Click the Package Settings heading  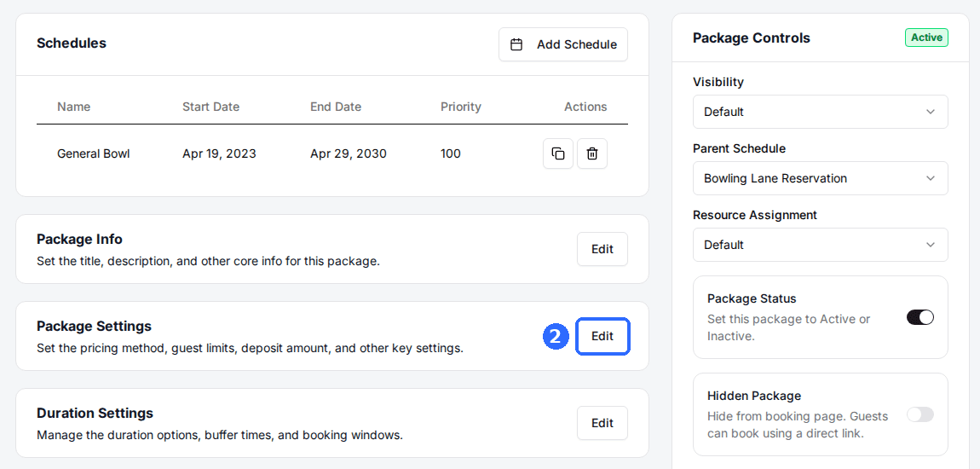pos(94,326)
